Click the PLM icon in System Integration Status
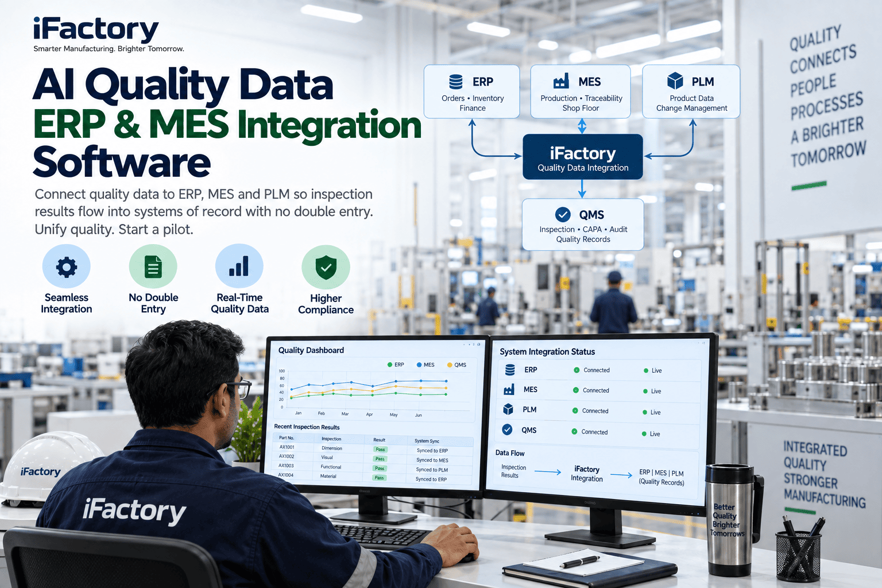This screenshot has width=882, height=588. [508, 409]
